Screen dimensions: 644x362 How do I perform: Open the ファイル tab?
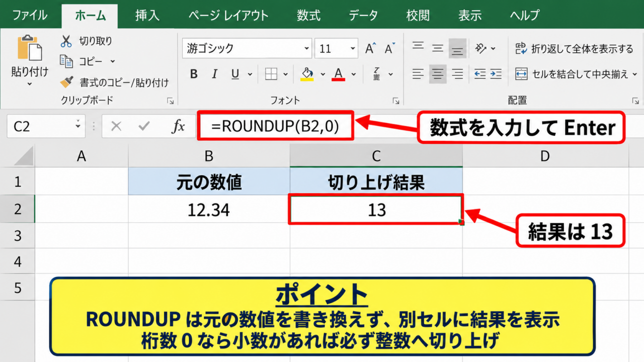pos(30,15)
